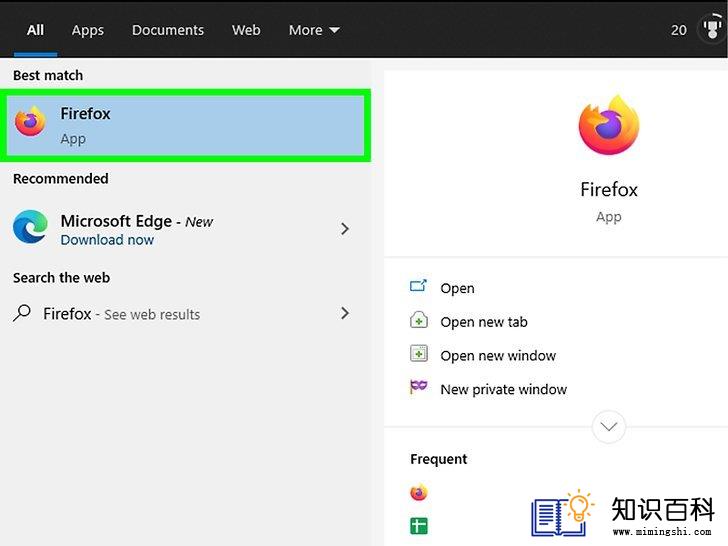728x546 pixels.
Task: Click the Microsoft Edge icon under Recommended
Action: pos(30,227)
